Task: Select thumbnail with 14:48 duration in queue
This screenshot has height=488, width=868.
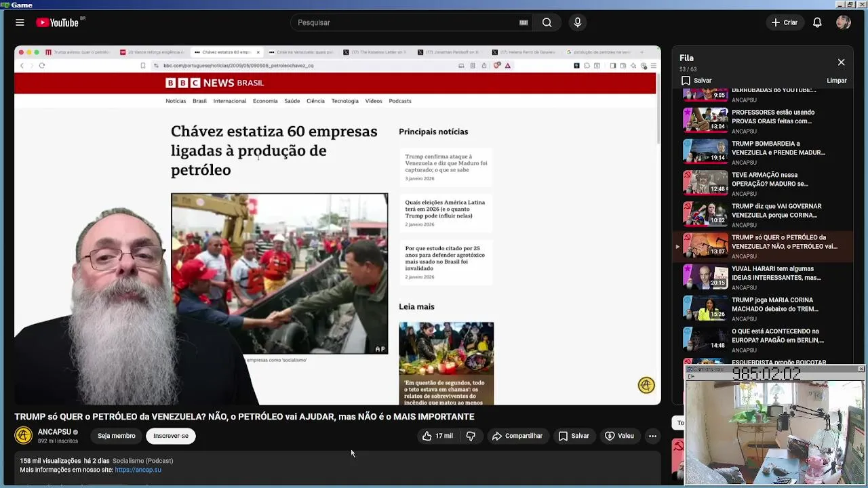Action: (705, 338)
